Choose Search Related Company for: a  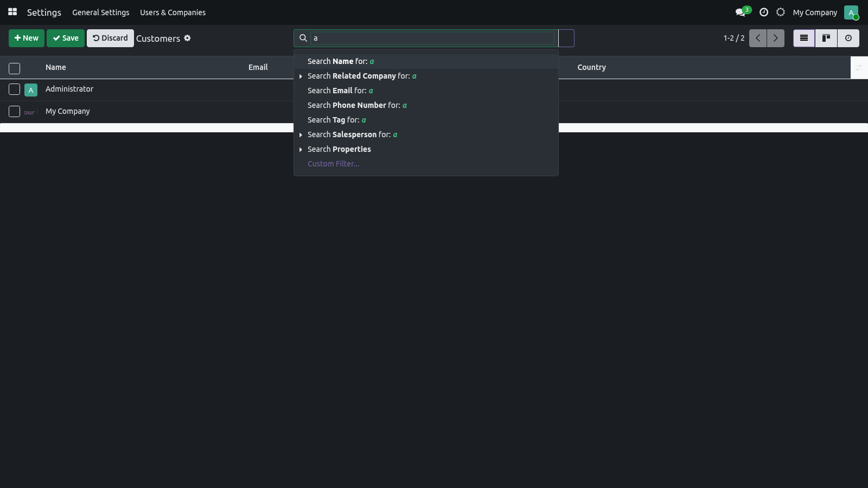pyautogui.click(x=426, y=76)
